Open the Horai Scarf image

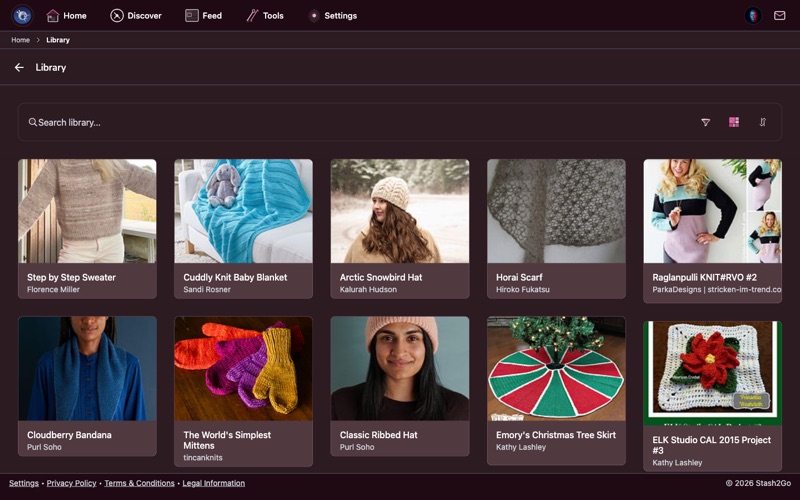pyautogui.click(x=556, y=211)
